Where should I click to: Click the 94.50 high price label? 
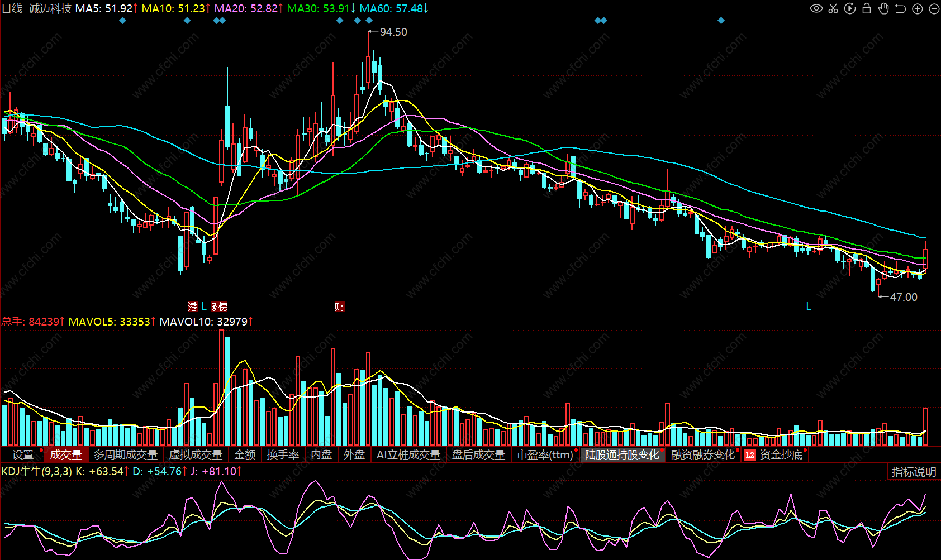pos(393,32)
